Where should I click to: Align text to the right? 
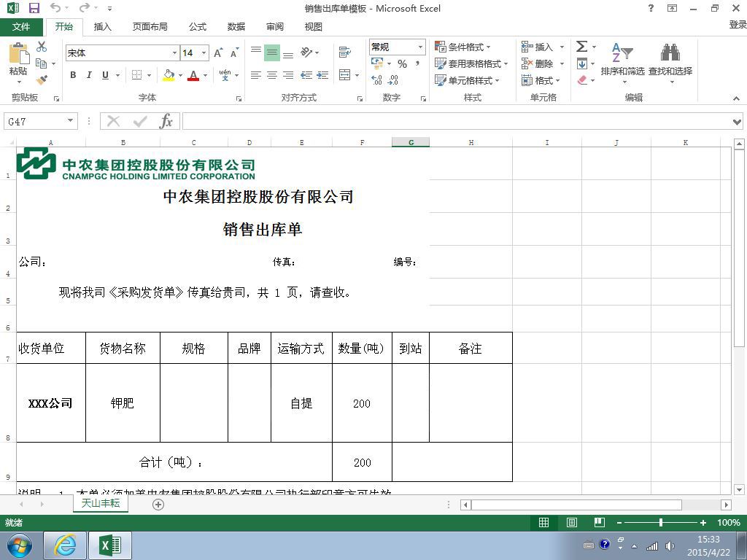click(x=288, y=75)
